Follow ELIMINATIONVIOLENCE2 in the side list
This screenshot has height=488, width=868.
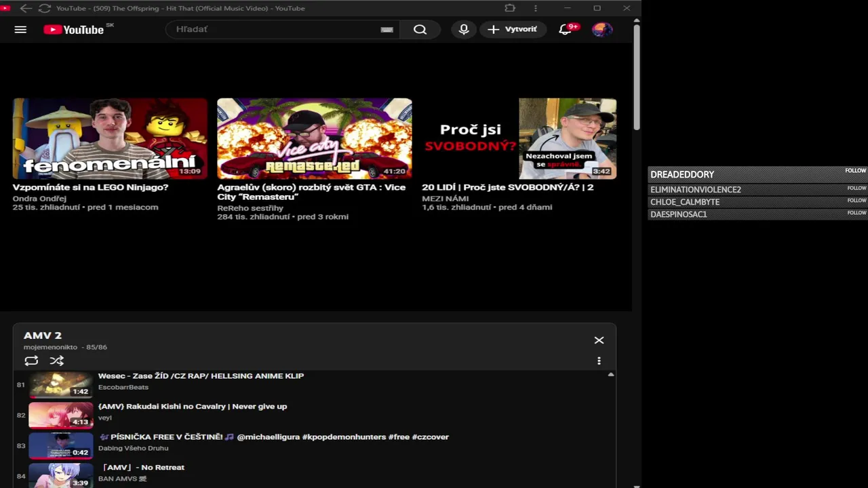tap(856, 188)
